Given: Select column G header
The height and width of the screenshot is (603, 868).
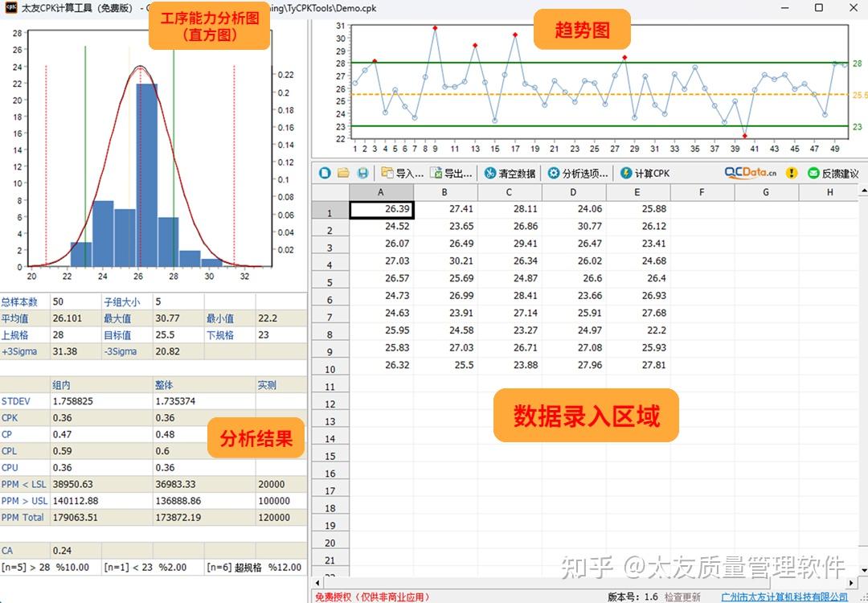Looking at the screenshot, I should tap(766, 192).
